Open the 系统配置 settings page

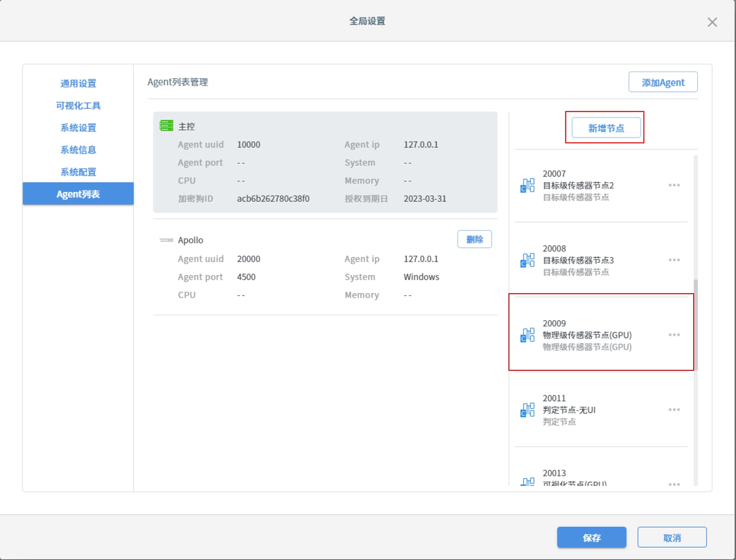click(78, 172)
